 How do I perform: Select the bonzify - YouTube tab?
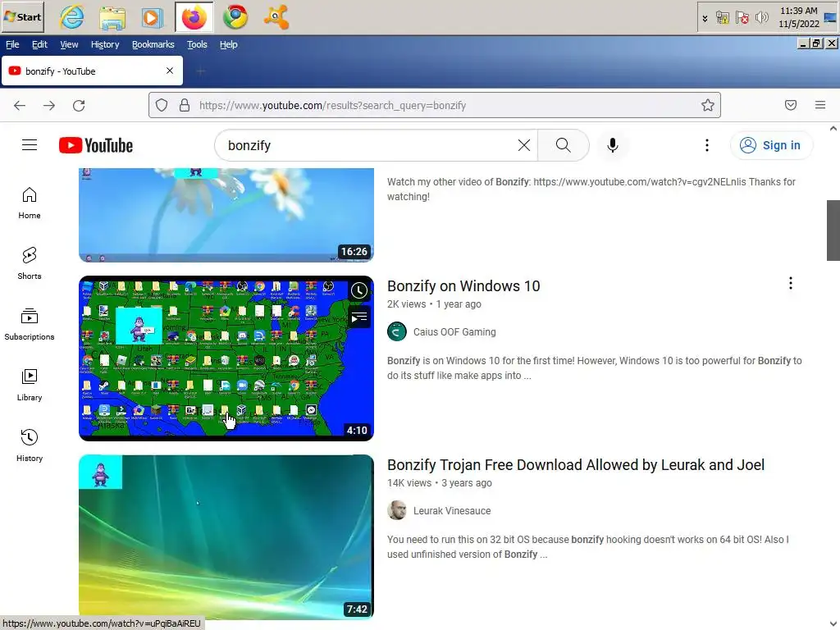coord(92,71)
